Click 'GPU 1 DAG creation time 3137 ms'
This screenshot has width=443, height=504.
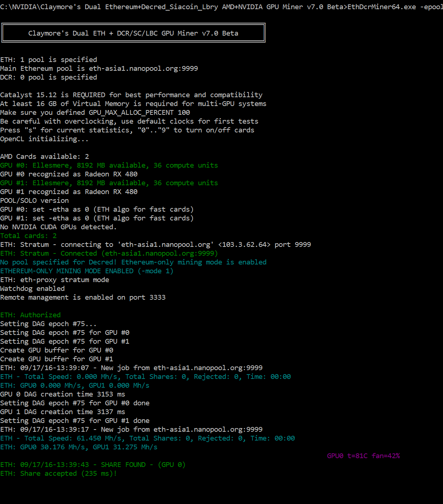point(63,412)
